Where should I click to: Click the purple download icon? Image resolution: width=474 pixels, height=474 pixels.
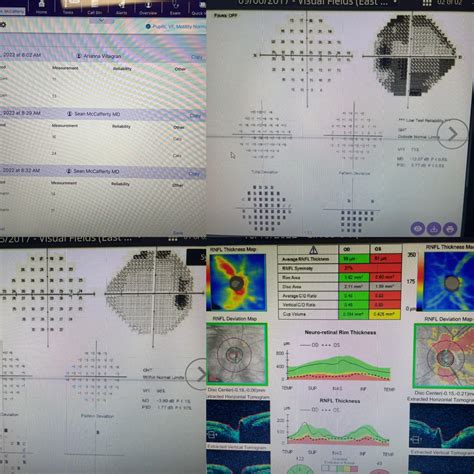[434, 229]
